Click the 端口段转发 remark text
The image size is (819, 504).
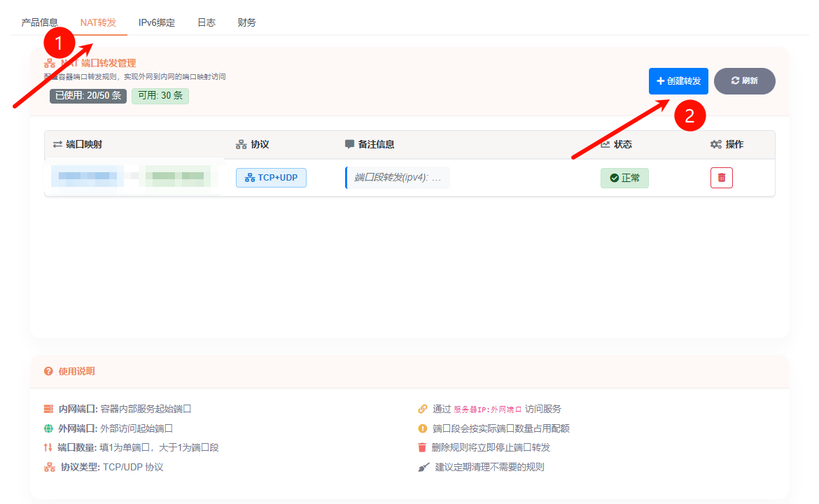tap(398, 178)
